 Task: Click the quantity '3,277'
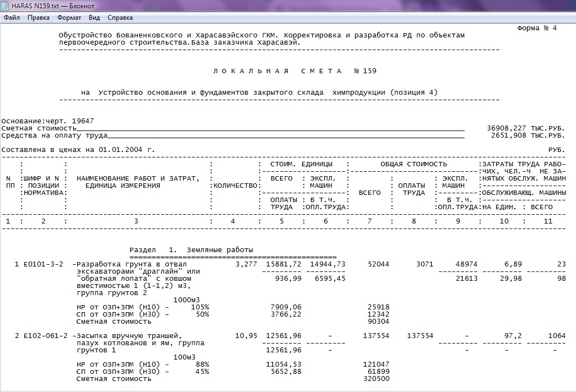pos(246,264)
